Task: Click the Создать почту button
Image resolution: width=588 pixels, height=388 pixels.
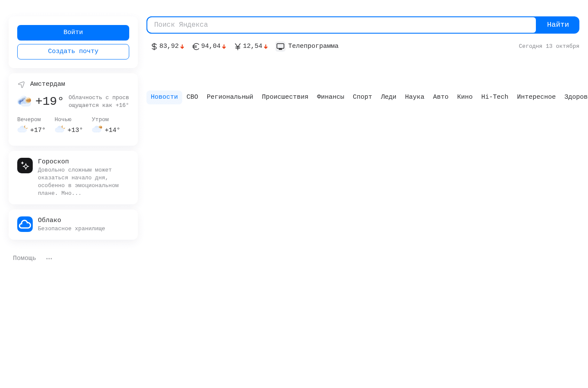Action: [73, 52]
